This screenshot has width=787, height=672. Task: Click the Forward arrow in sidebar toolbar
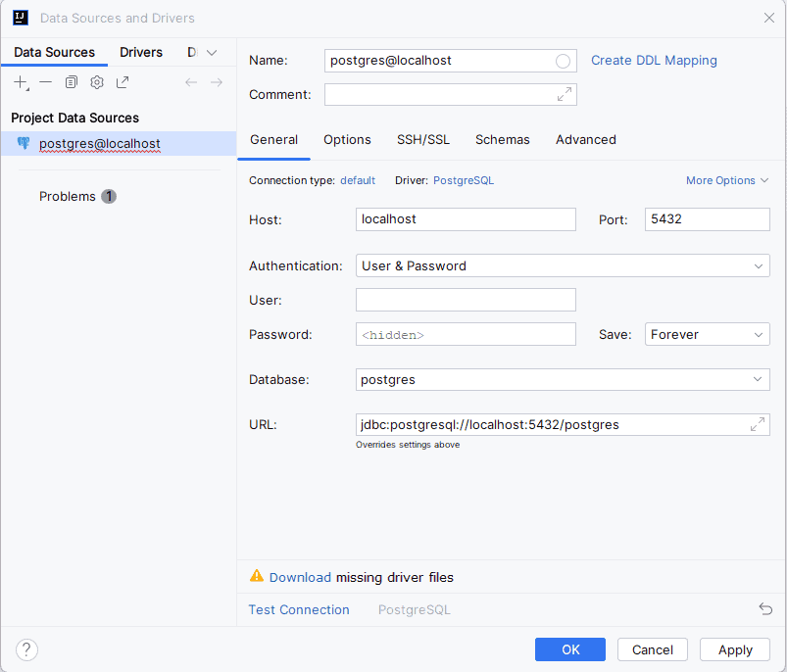click(x=217, y=82)
